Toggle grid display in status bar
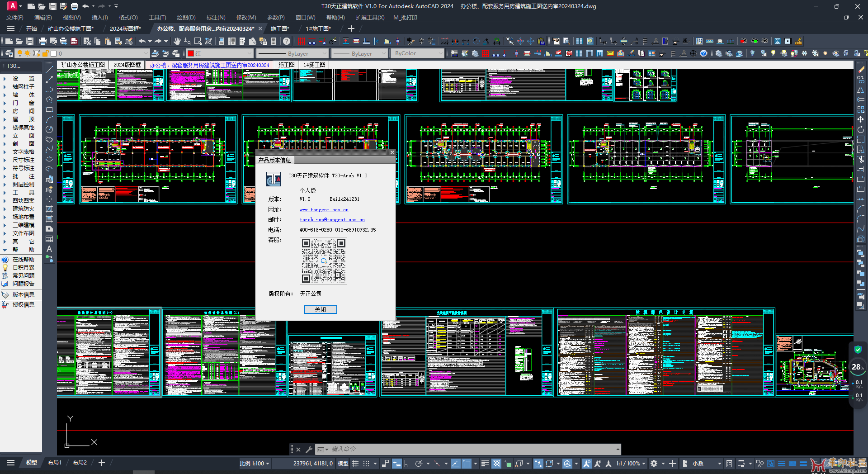 [x=355, y=463]
